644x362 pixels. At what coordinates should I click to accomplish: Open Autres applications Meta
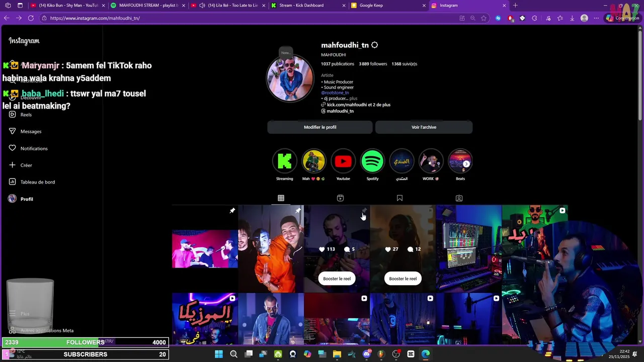[41, 330]
